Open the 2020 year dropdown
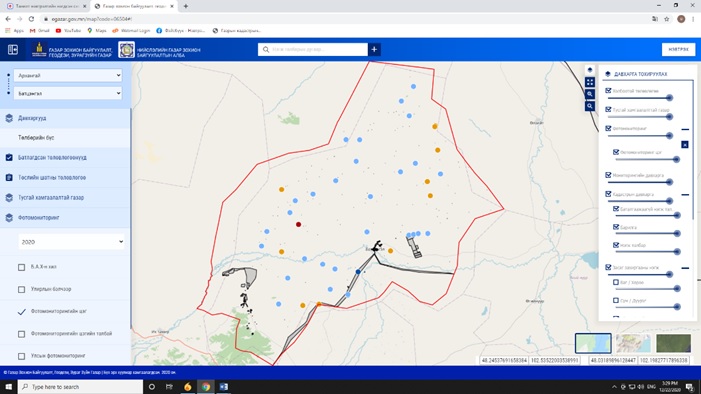 [72, 242]
